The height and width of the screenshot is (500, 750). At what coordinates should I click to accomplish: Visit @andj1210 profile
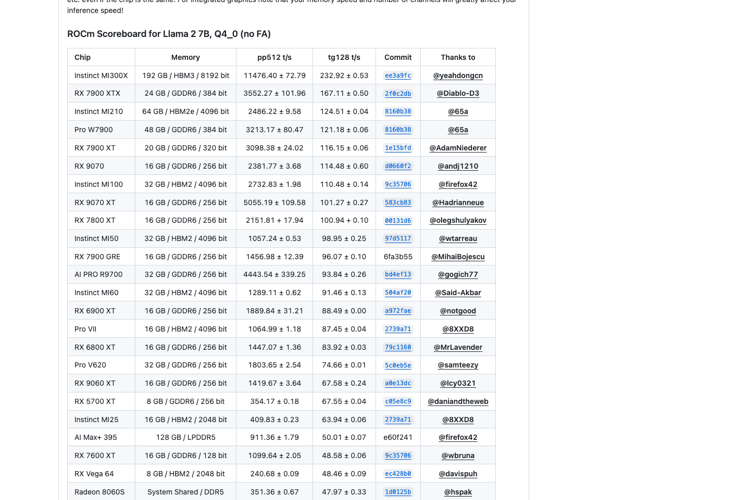point(458,166)
